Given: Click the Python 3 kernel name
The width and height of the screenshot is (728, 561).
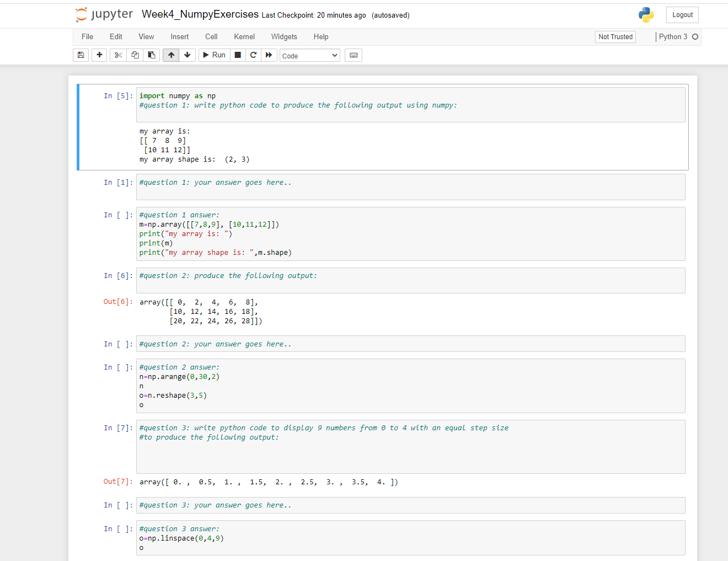Looking at the screenshot, I should point(673,37).
